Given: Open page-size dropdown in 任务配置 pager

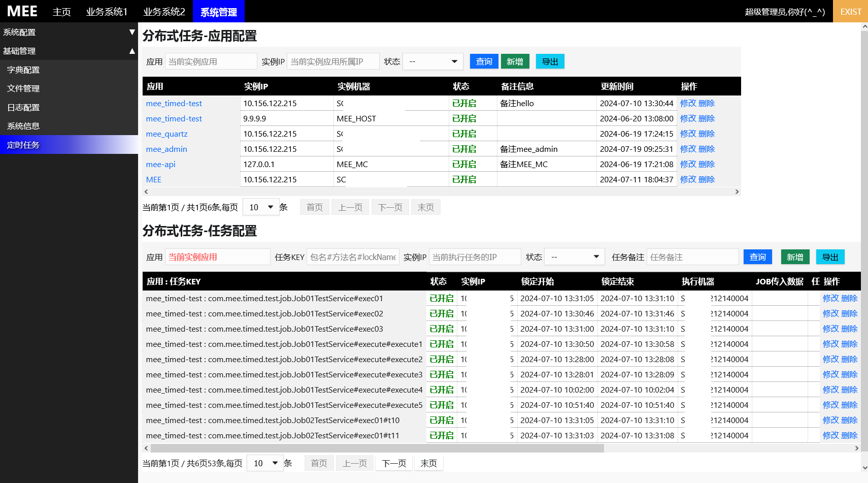Looking at the screenshot, I should (265, 463).
